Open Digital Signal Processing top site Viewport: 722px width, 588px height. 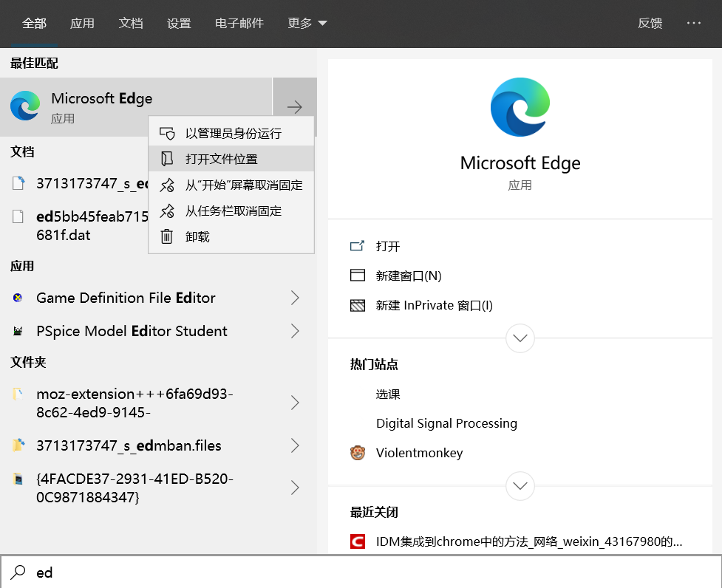tap(446, 423)
